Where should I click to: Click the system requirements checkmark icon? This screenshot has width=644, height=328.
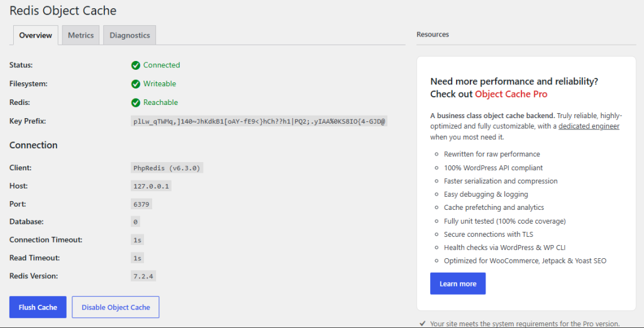[x=423, y=324]
